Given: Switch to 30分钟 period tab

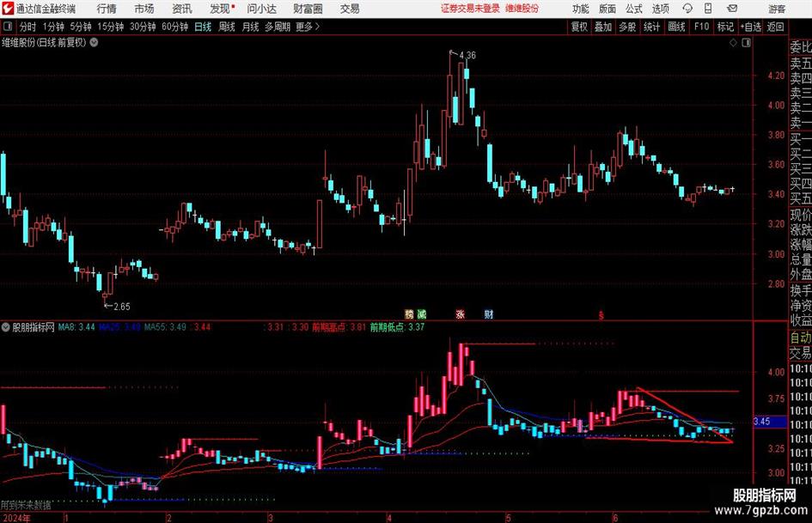Looking at the screenshot, I should coord(143,27).
